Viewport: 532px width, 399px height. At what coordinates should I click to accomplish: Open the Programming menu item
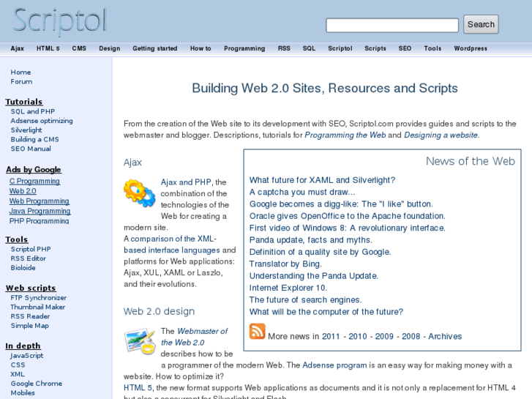click(x=244, y=48)
